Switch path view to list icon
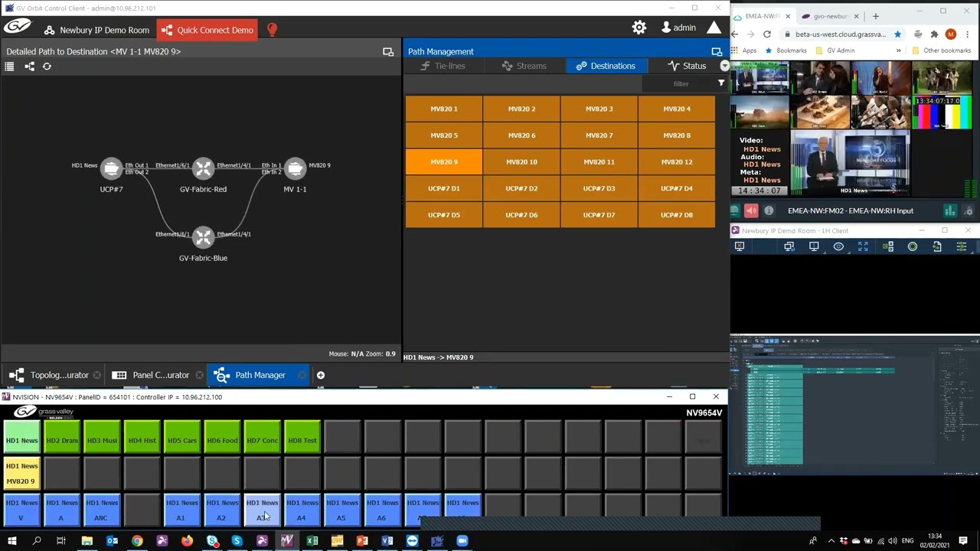980x551 pixels. (9, 67)
